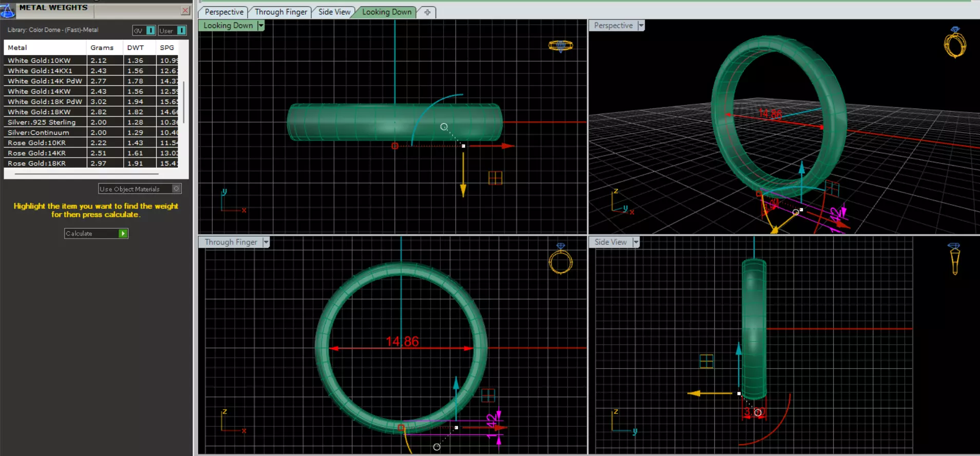Enable the Use Object Materials checkbox
The height and width of the screenshot is (456, 980).
tap(176, 189)
